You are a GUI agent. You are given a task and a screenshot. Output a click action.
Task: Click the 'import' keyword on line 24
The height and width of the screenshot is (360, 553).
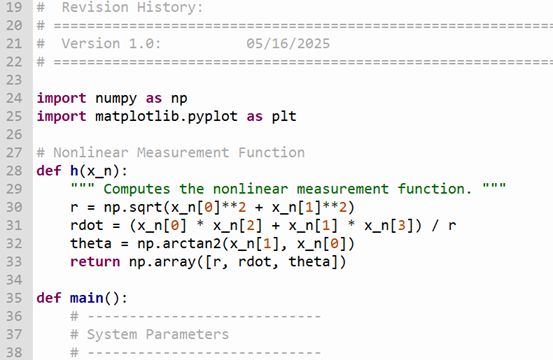tap(61, 98)
